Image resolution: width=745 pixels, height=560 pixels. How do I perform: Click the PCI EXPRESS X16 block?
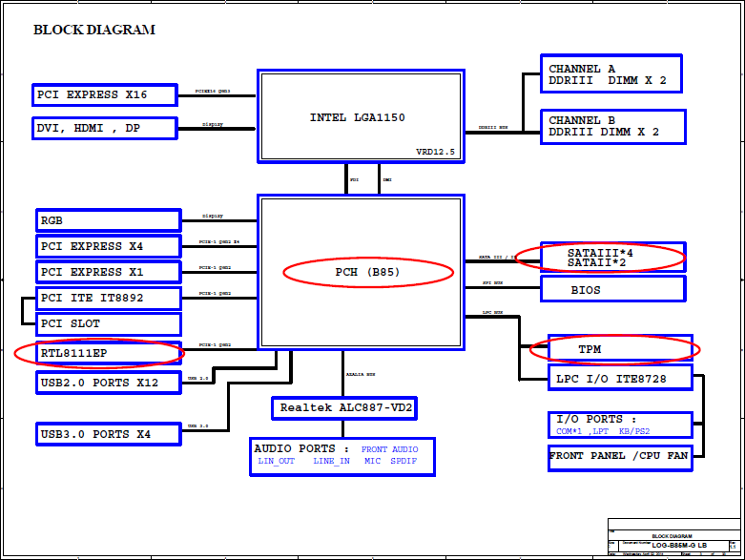tap(105, 94)
